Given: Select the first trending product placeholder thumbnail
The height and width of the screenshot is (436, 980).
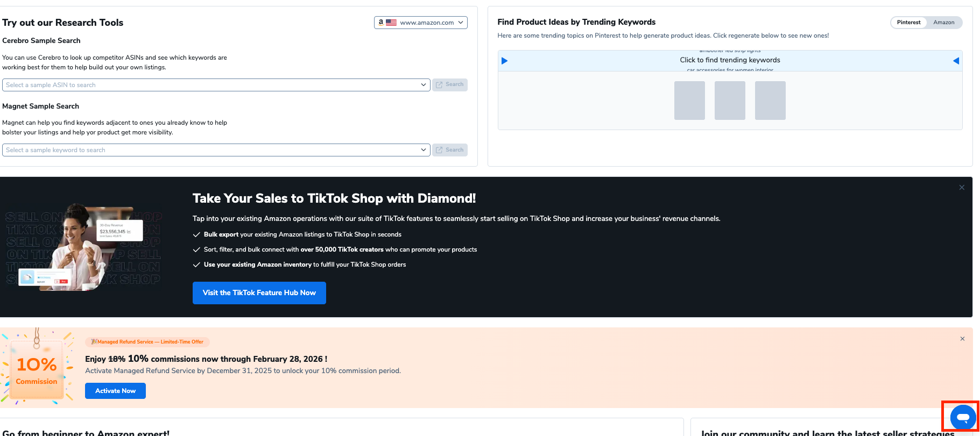Looking at the screenshot, I should coord(689,101).
